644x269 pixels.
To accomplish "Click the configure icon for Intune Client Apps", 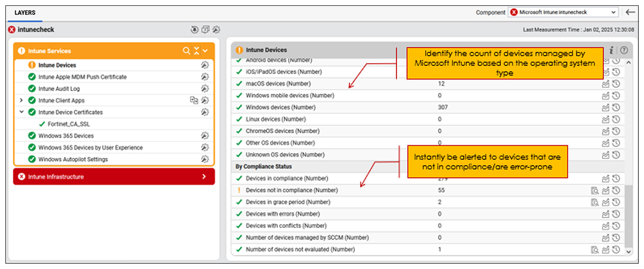I will tap(204, 100).
